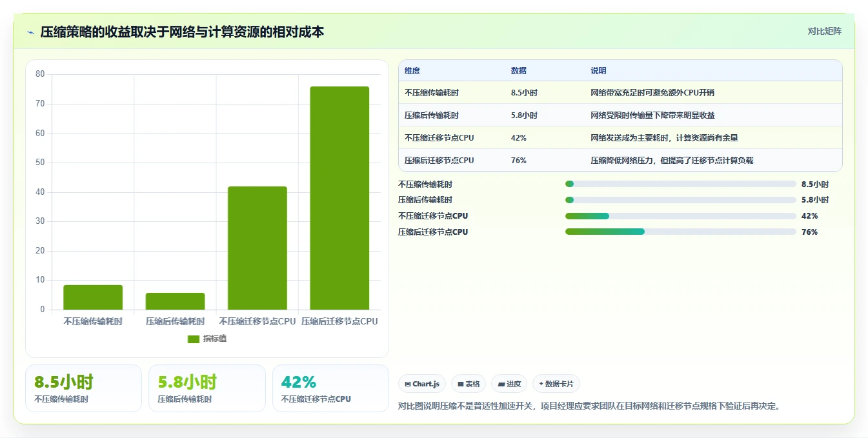Select the 压缩后迁移节点CPU table cell
Viewport: 868px width, 438px height.
[439, 161]
